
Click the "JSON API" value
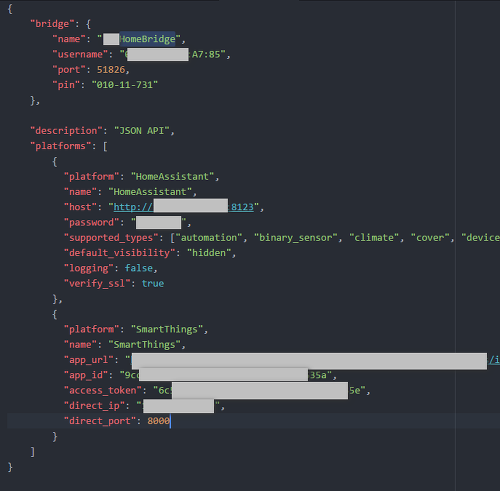coord(142,131)
